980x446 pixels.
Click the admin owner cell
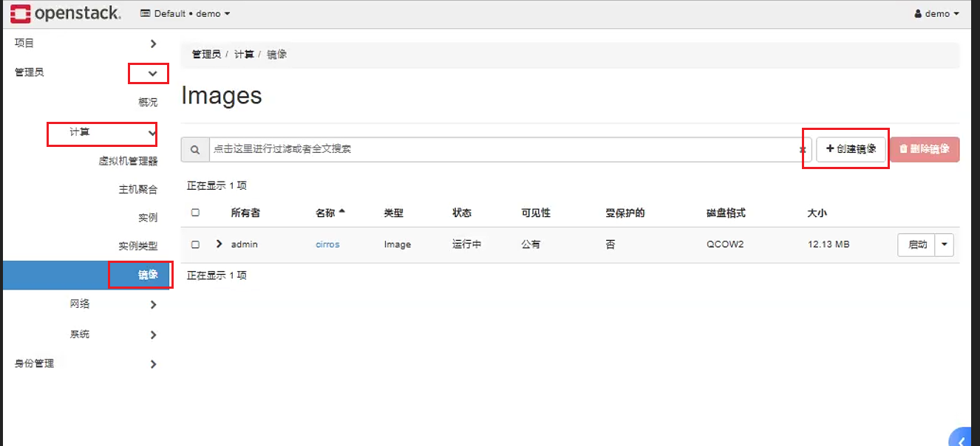pyautogui.click(x=244, y=244)
